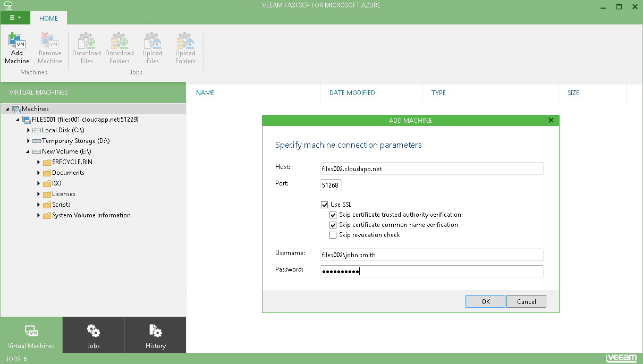Viewport: 643px width, 364px height.
Task: Select the HOME ribbon tab
Action: (48, 18)
